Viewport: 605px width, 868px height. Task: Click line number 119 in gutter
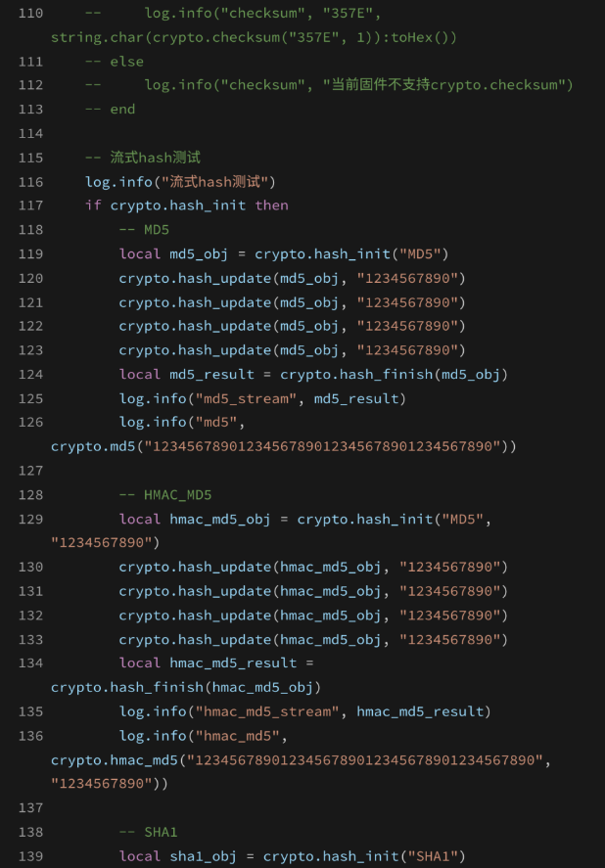30,254
